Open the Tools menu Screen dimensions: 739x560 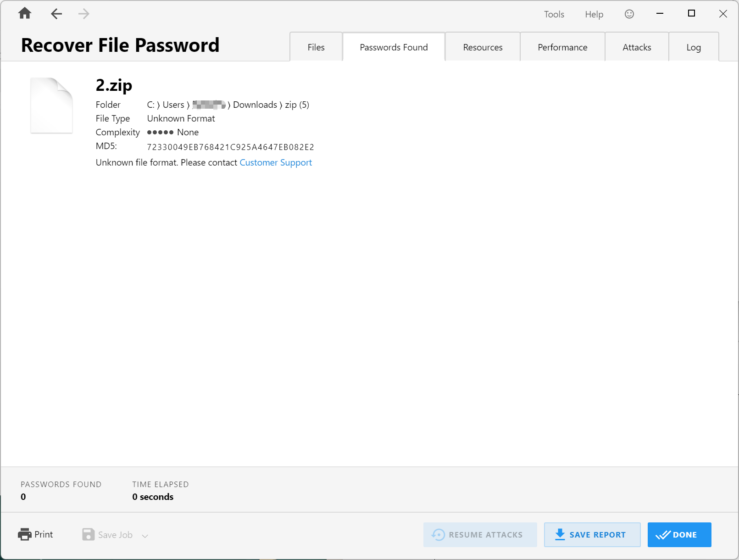(554, 14)
